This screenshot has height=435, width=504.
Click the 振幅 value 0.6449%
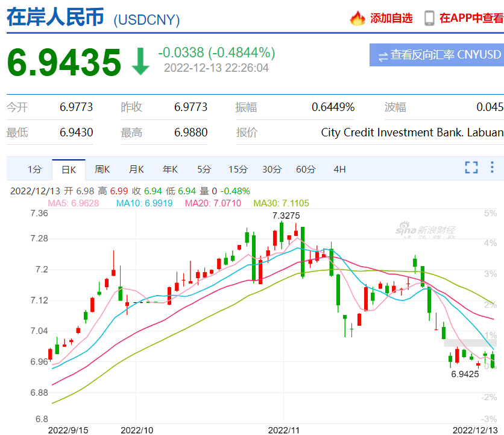[333, 107]
